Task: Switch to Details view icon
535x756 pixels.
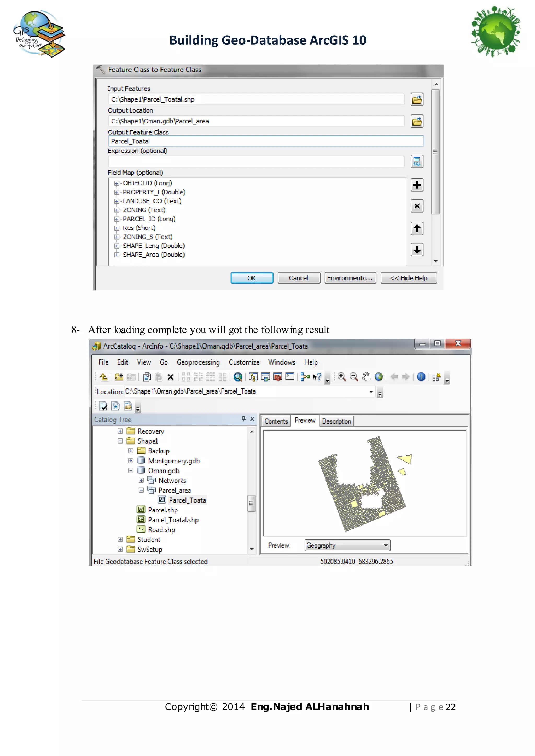Action: (211, 377)
